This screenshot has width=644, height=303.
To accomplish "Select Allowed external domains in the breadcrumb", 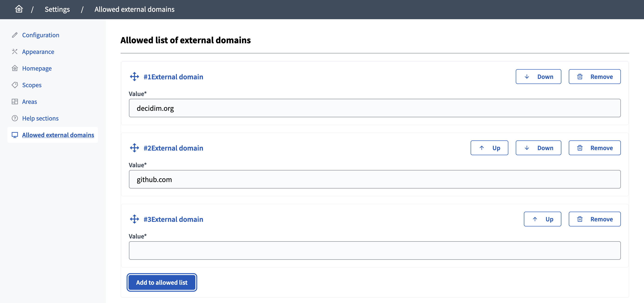I will pyautogui.click(x=134, y=9).
